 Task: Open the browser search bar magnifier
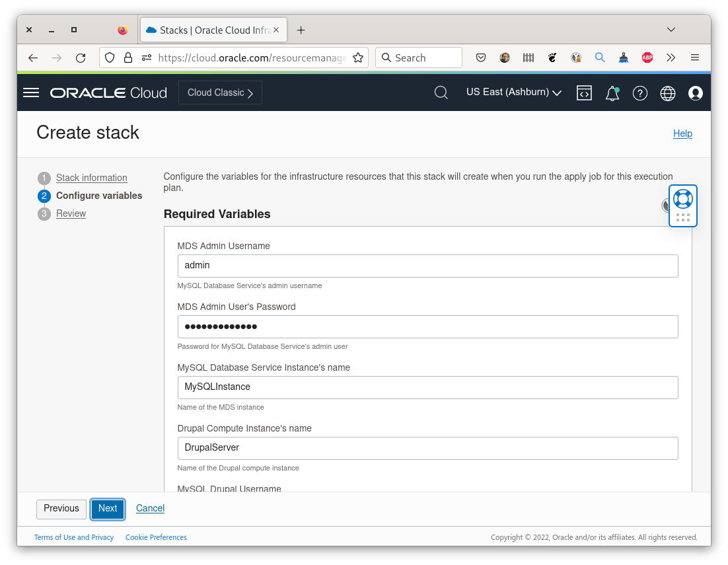pyautogui.click(x=386, y=57)
